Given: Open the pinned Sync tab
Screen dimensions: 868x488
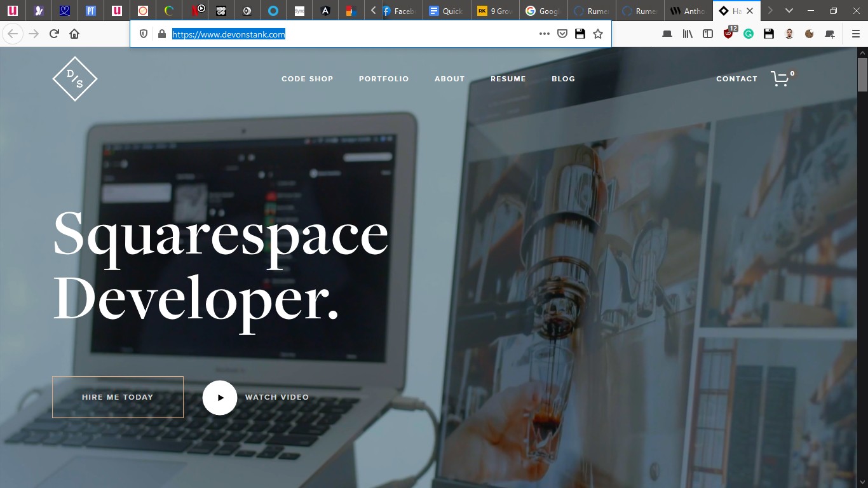Looking at the screenshot, I should (x=299, y=11).
